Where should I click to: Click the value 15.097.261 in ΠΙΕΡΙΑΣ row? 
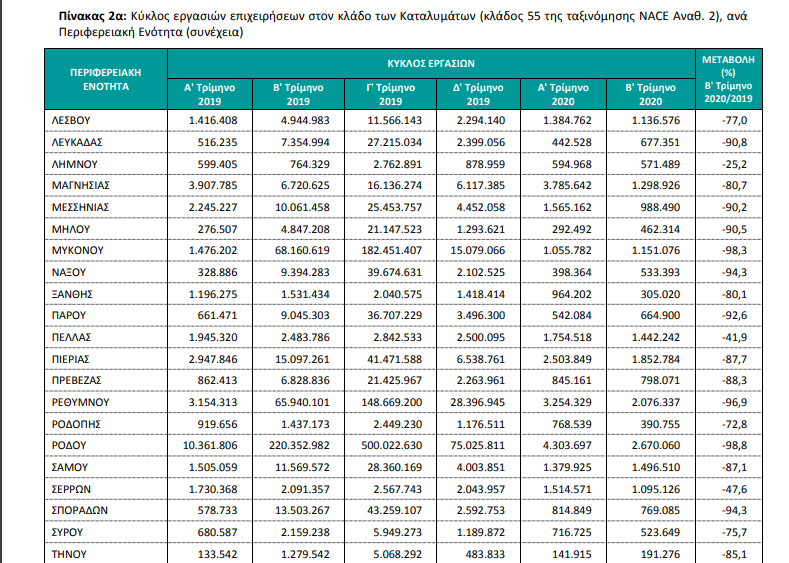coord(302,359)
